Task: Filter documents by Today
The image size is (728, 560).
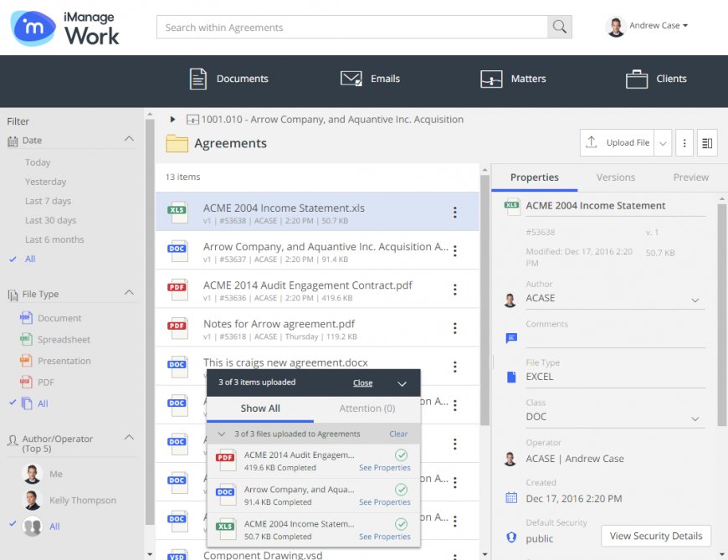Action: coord(38,162)
